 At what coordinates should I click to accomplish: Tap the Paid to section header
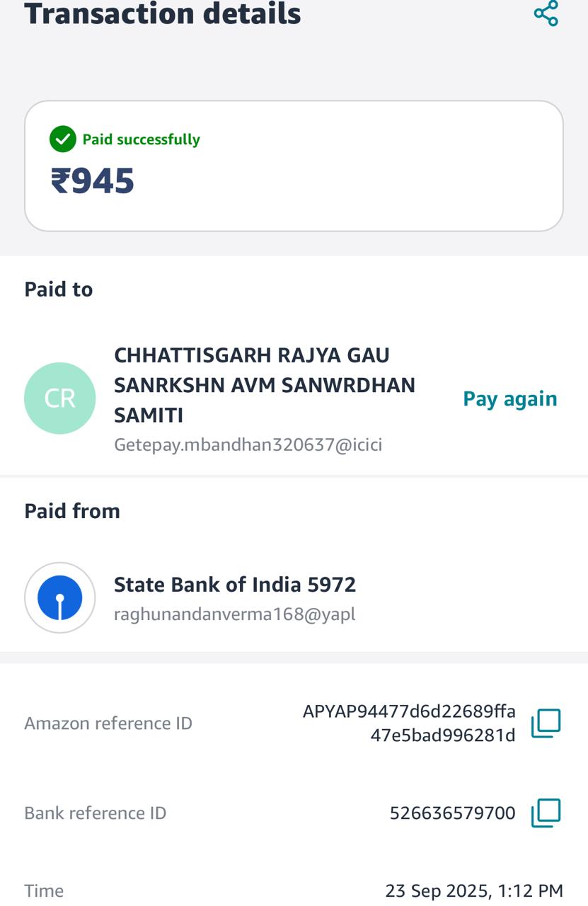[59, 289]
